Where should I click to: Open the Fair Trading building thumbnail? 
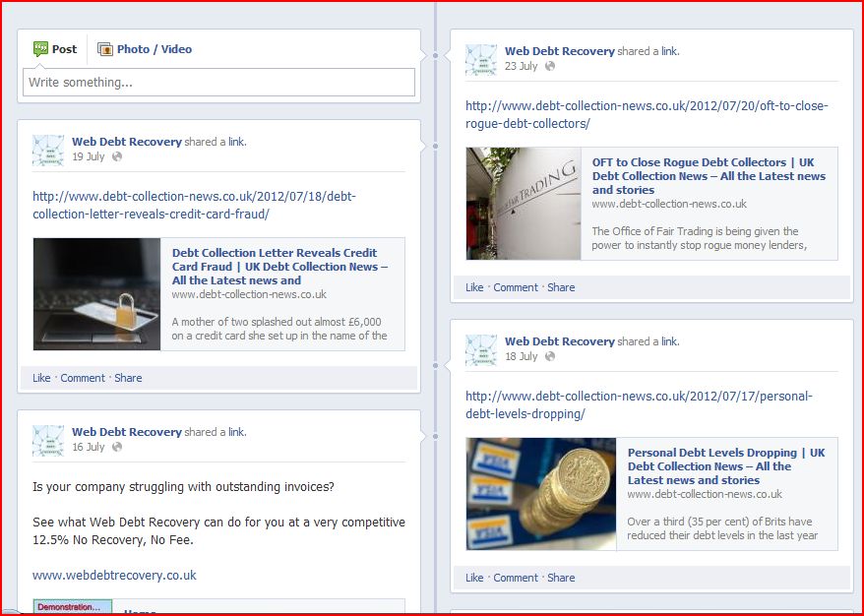(x=524, y=204)
